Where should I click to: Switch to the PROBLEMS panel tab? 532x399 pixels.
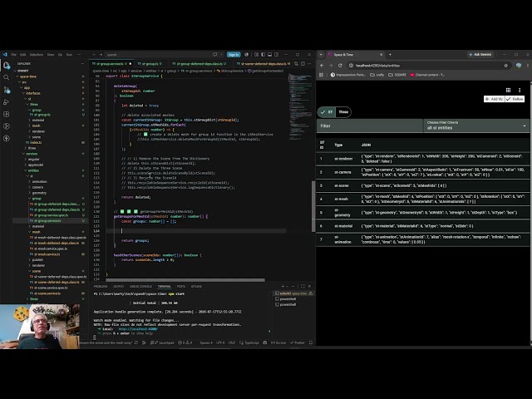(x=101, y=287)
